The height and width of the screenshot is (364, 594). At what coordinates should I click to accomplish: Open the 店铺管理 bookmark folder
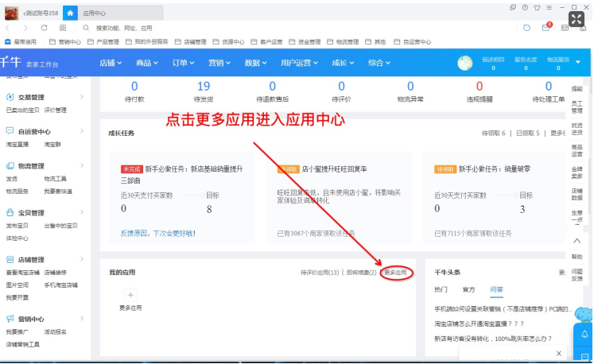[x=191, y=42]
